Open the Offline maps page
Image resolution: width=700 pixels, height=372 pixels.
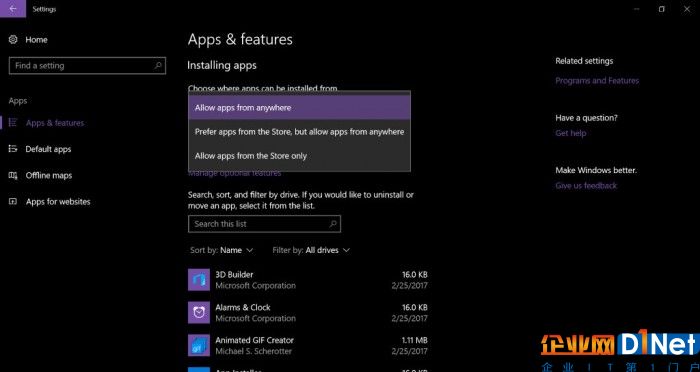click(49, 176)
